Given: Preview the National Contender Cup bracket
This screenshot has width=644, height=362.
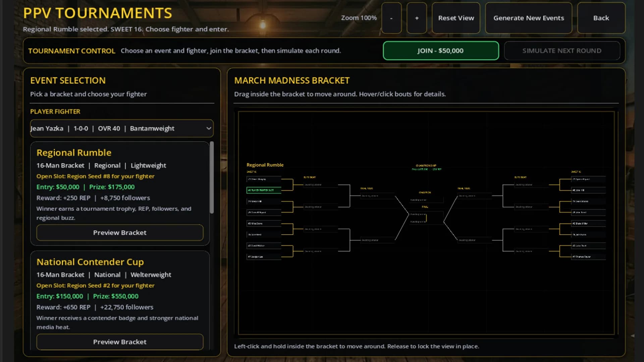Looking at the screenshot, I should coord(120,342).
